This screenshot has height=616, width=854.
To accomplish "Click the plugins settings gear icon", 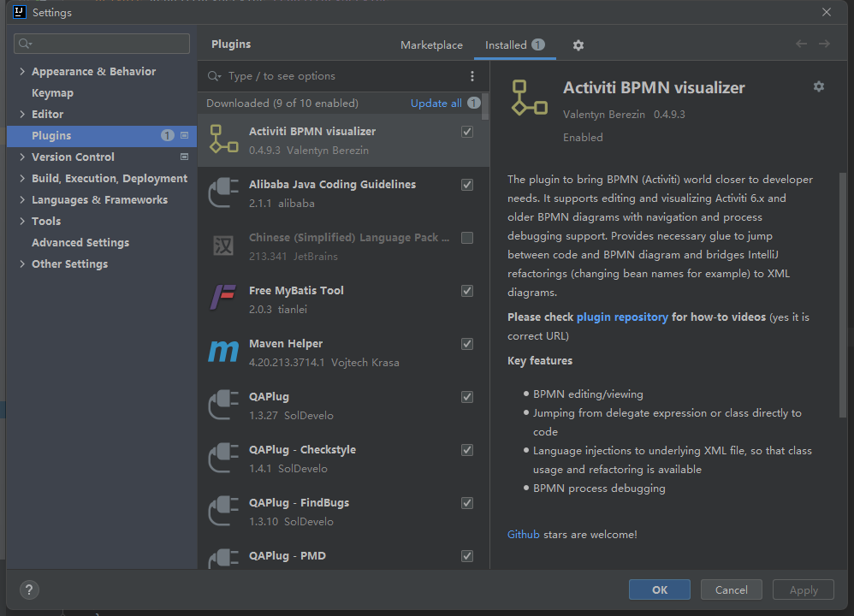I will click(578, 45).
